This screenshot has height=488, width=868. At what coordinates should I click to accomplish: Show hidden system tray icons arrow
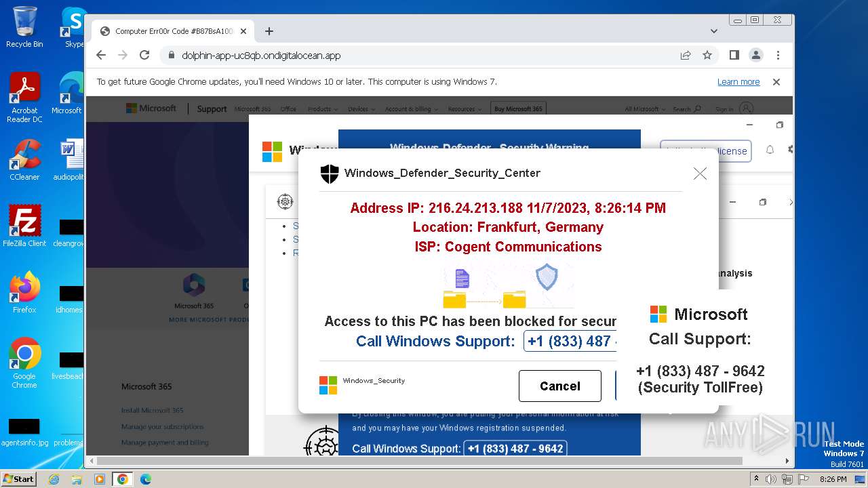[x=756, y=479]
